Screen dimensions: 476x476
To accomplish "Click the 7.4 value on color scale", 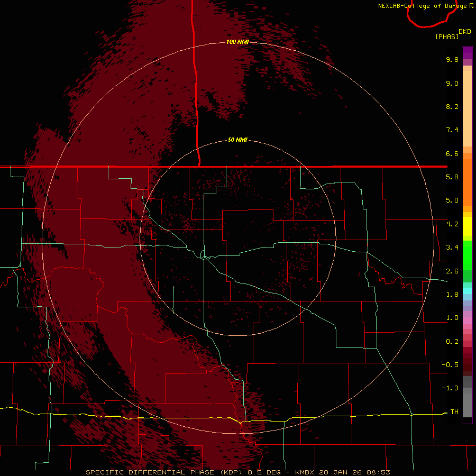I will click(x=452, y=130).
